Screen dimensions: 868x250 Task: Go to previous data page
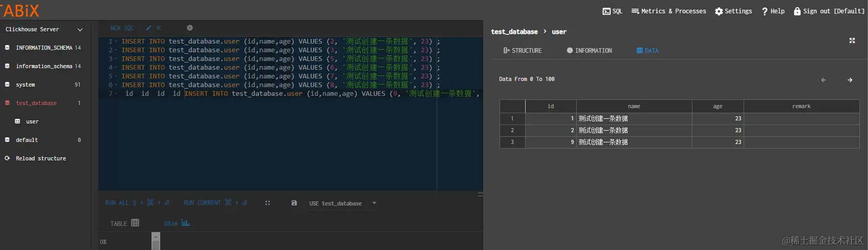pos(823,80)
